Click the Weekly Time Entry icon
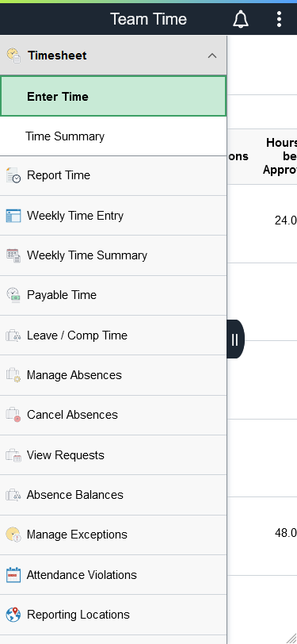297x644 pixels. click(13, 216)
